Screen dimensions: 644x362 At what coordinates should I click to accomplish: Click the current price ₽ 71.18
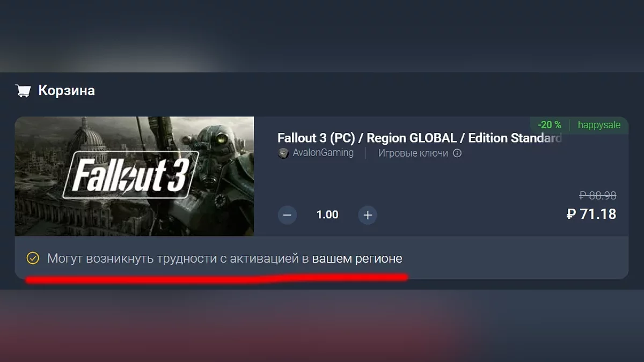[591, 215]
